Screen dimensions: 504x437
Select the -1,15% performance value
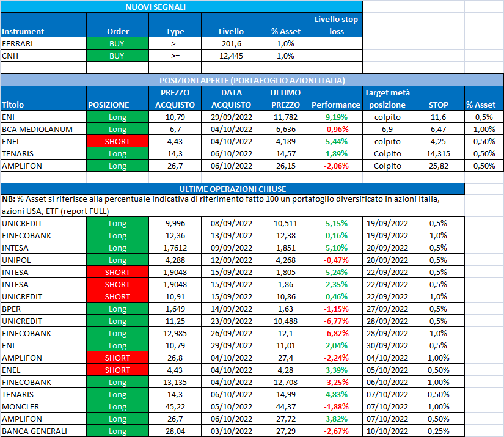tap(336, 309)
